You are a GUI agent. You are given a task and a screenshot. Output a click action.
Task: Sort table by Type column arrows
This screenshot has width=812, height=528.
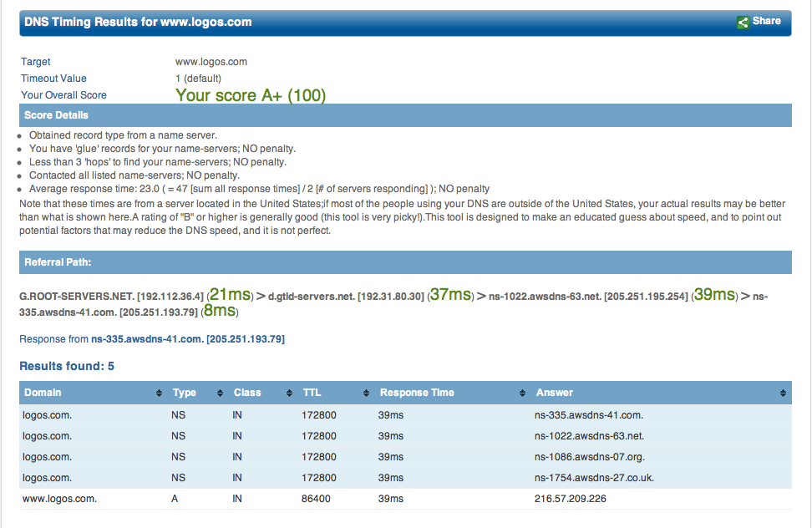pyautogui.click(x=220, y=393)
